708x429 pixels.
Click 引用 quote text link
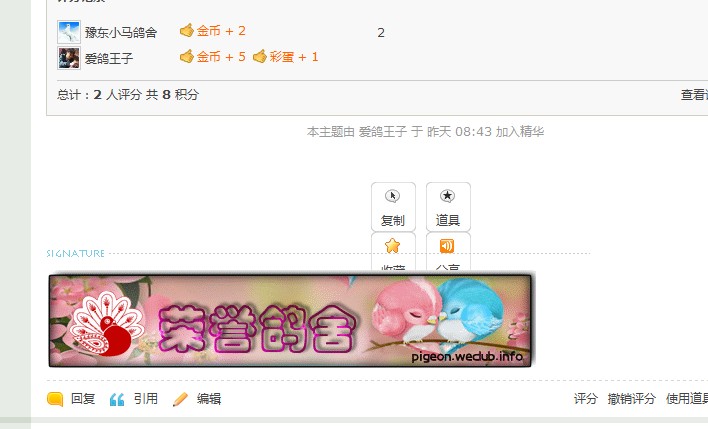pyautogui.click(x=145, y=399)
